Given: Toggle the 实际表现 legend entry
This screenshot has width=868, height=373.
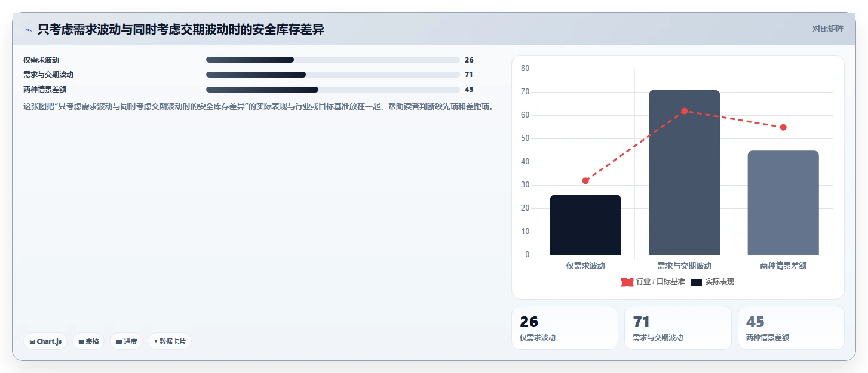Looking at the screenshot, I should coord(713,282).
